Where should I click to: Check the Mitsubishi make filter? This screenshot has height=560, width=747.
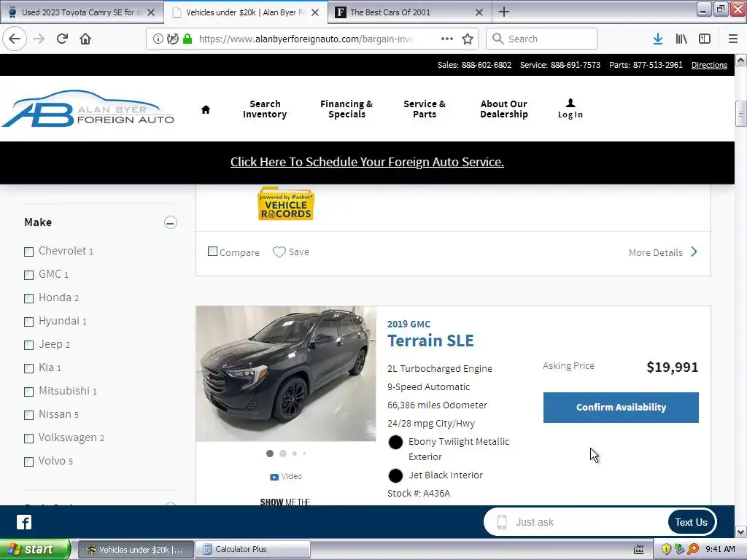point(29,392)
